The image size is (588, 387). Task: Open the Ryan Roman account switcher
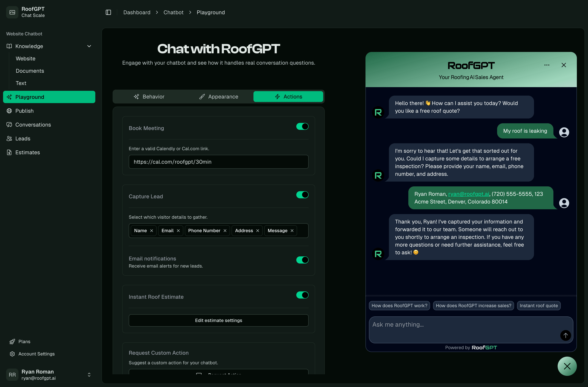pos(49,374)
